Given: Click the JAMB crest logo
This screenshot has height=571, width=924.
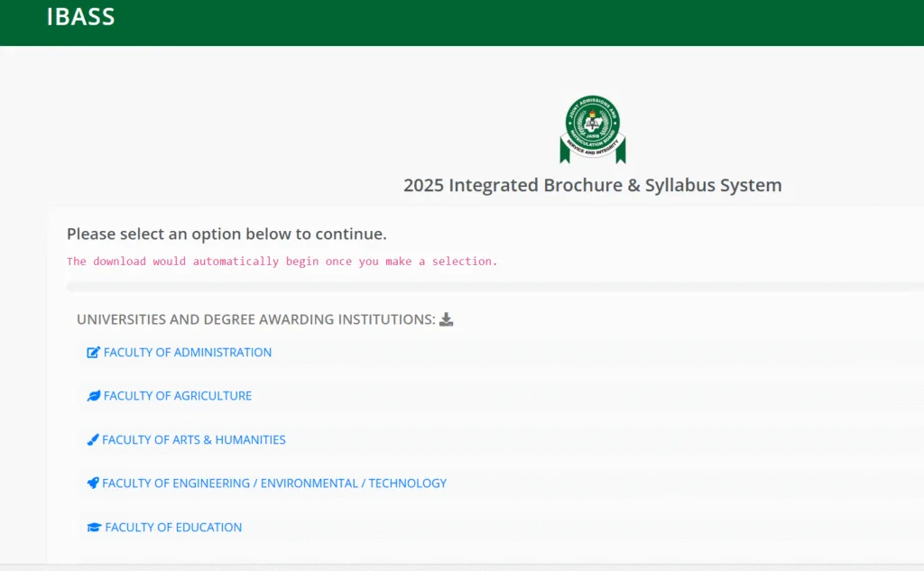Looking at the screenshot, I should click(592, 129).
